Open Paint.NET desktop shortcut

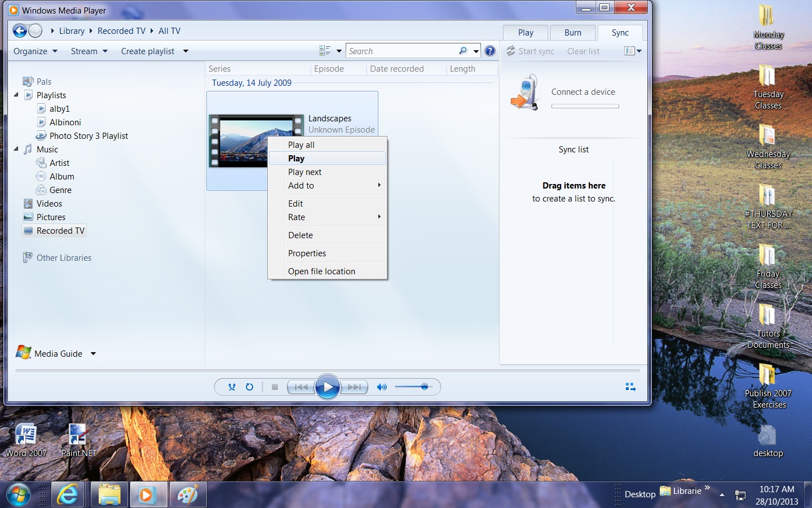pos(78,440)
